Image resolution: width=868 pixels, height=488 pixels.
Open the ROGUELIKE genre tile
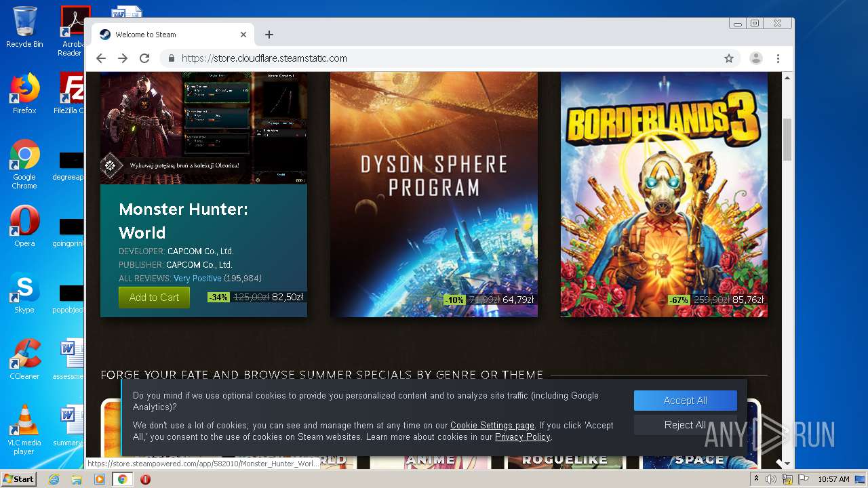tap(564, 460)
